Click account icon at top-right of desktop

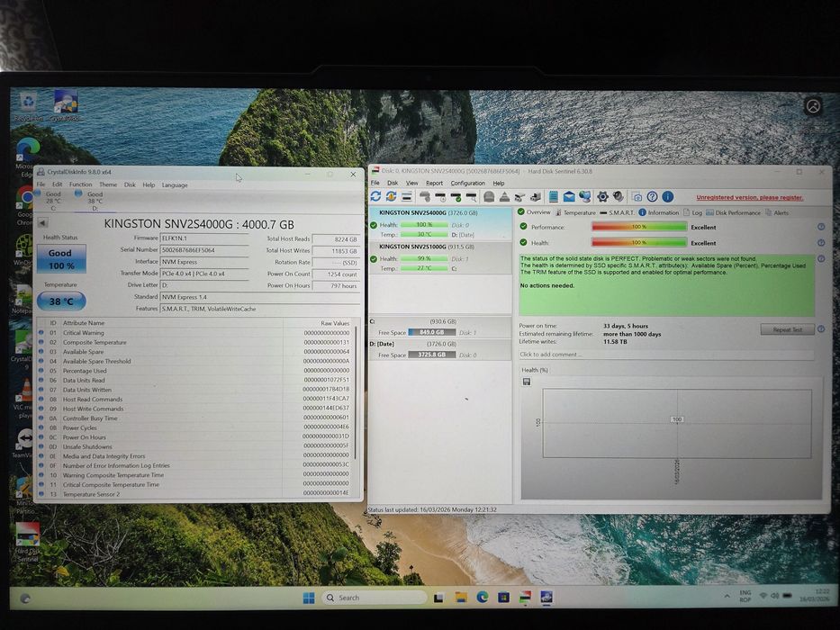coord(813,106)
